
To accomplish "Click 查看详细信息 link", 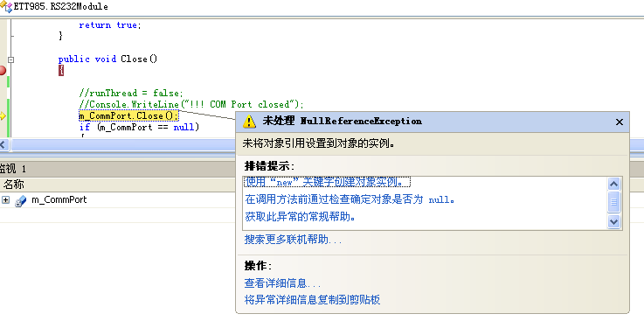I will (282, 283).
